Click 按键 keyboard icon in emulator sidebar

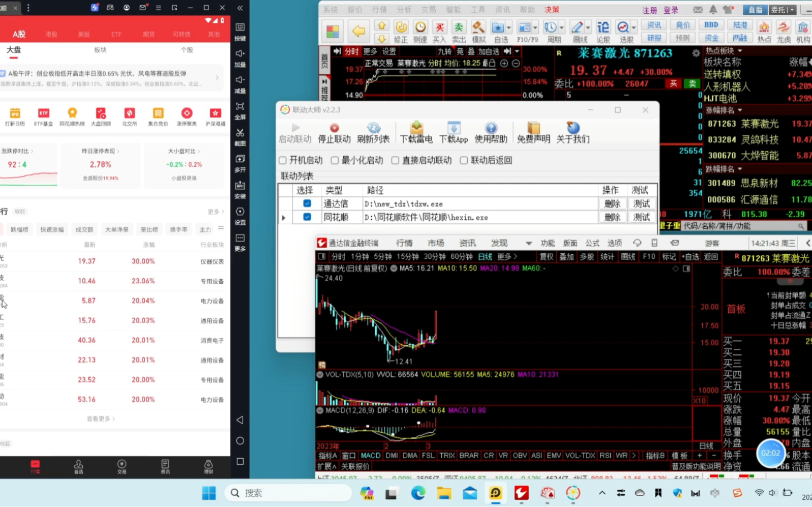[x=240, y=27]
